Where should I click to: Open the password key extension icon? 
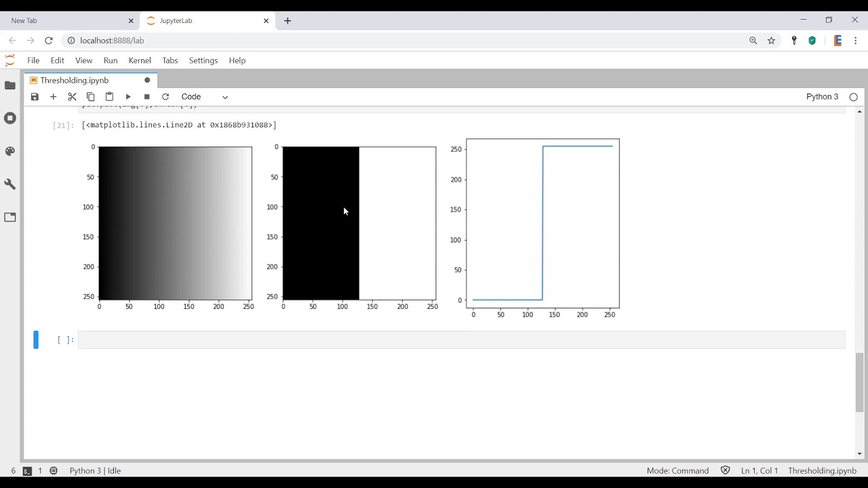click(x=794, y=41)
